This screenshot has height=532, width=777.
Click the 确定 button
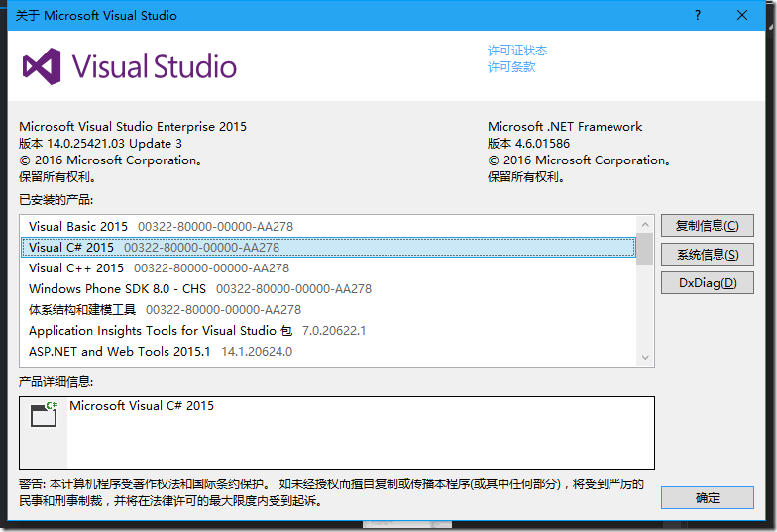click(x=708, y=497)
